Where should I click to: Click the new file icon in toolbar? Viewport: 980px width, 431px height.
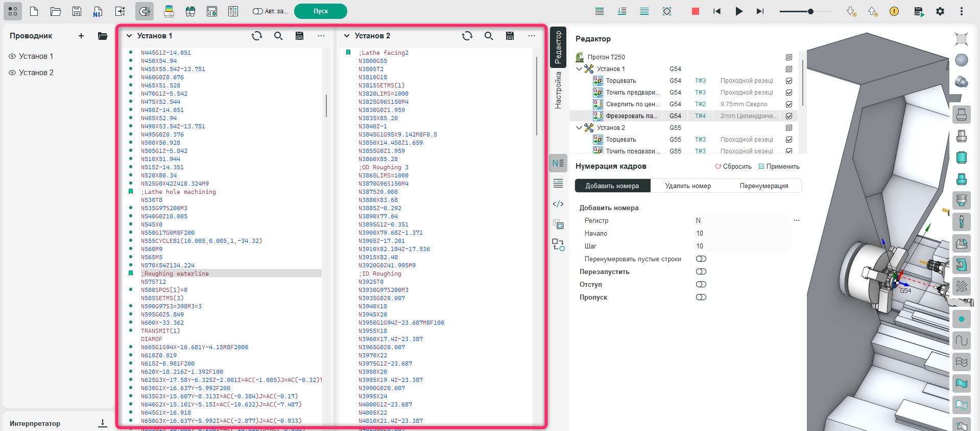[34, 11]
